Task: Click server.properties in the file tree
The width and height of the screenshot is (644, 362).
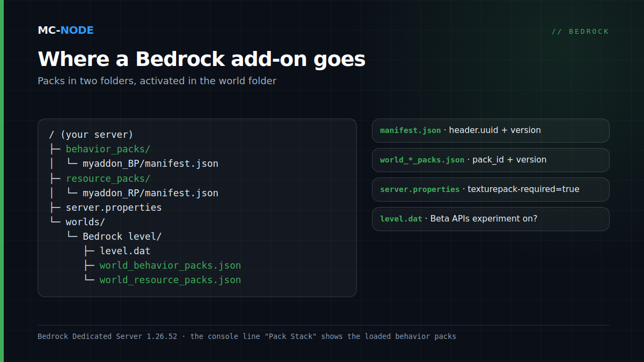Action: [x=114, y=207]
